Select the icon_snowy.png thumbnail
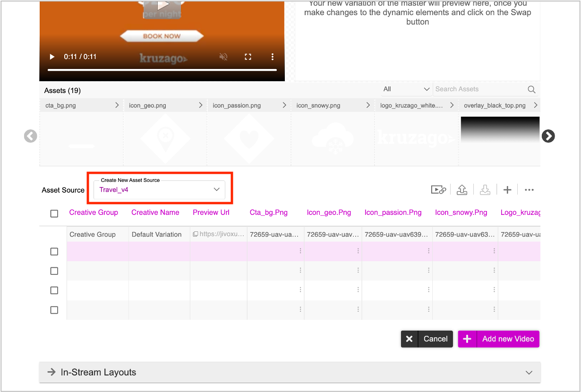The image size is (581, 392). point(333,139)
